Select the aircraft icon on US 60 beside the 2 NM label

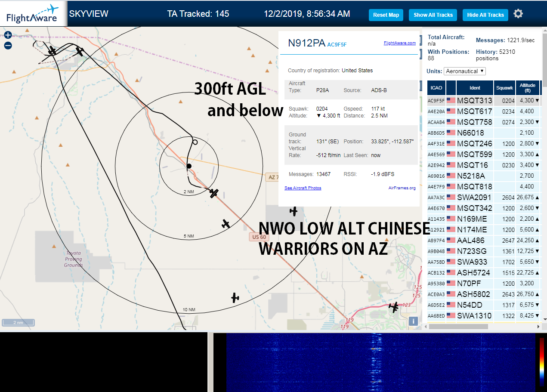point(214,193)
